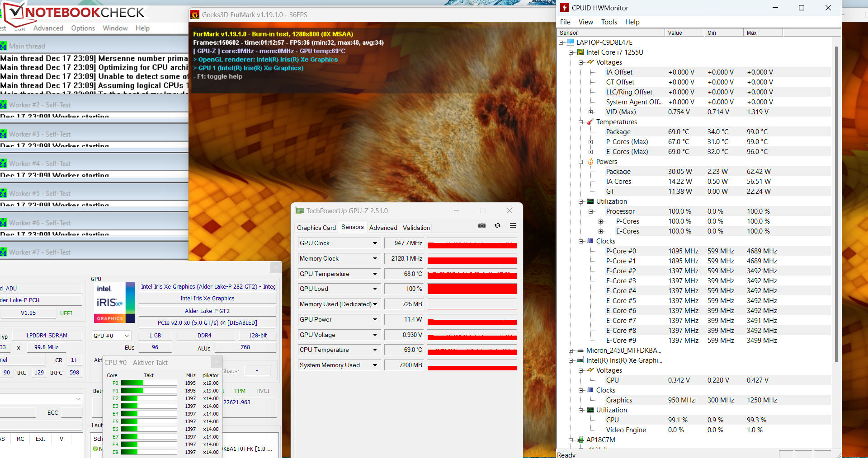This screenshot has width=868, height=458.
Task: Click the AP18C7M battery icon
Action: click(580, 440)
